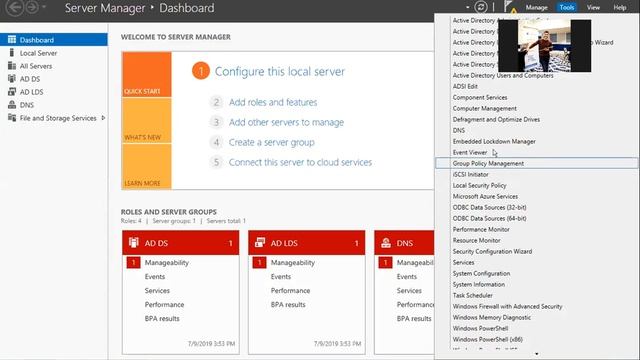Screen dimensions: 640x360
Task: Click the Tools menu scroll-down arrow
Action: tap(536, 354)
